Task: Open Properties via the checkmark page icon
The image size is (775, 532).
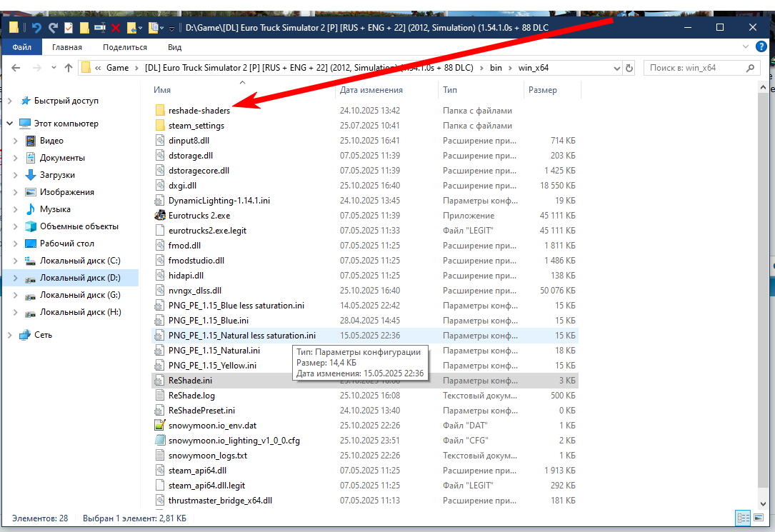Action: coord(69,28)
